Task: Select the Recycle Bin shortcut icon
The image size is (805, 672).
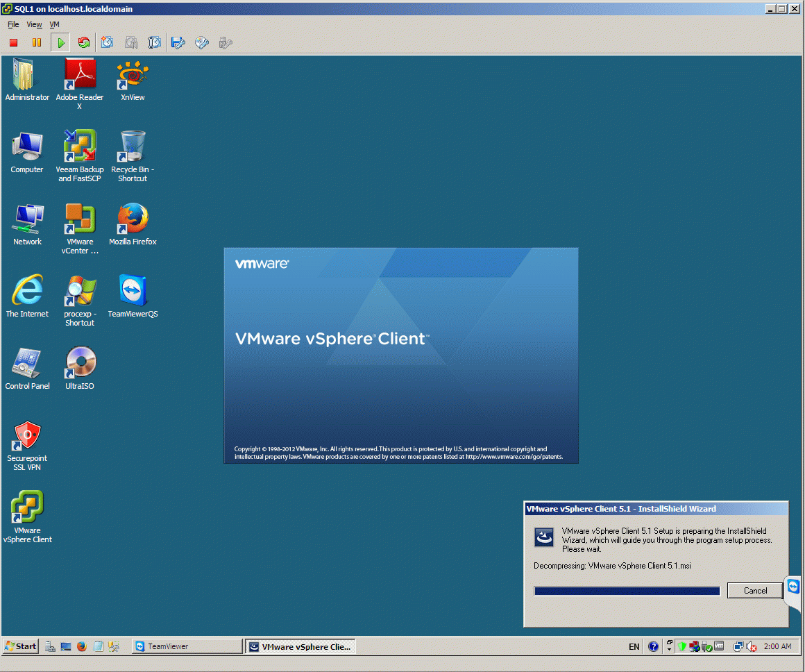Action: [x=133, y=156]
